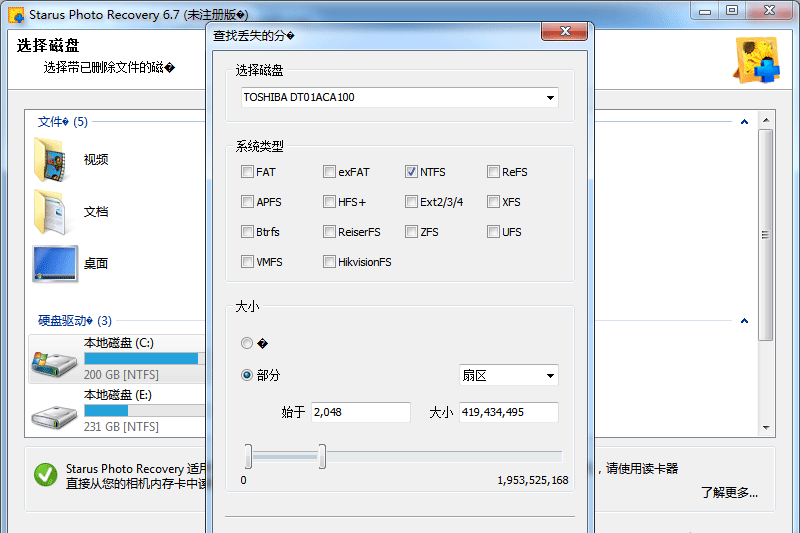Open the Documents folder icon
The height and width of the screenshot is (533, 800).
51,212
